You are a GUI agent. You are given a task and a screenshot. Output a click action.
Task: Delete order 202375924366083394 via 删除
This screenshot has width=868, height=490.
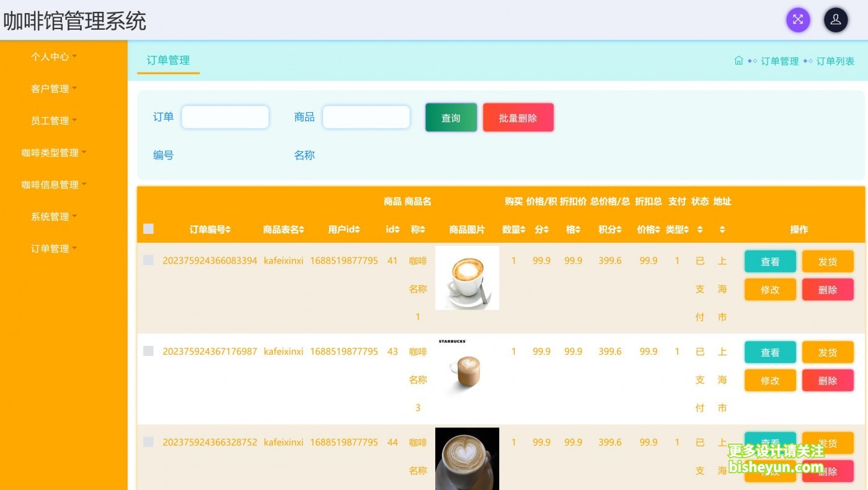(x=828, y=290)
